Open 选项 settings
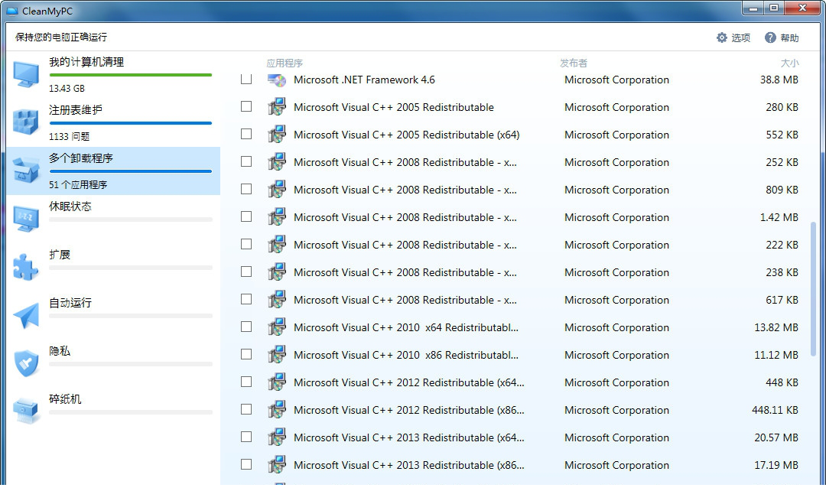 click(733, 37)
